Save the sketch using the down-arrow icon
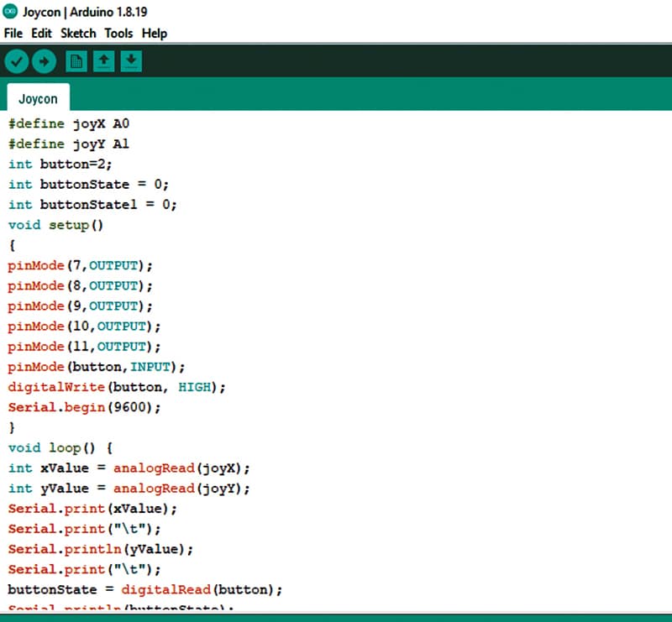Image resolution: width=672 pixels, height=622 pixels. click(x=131, y=61)
